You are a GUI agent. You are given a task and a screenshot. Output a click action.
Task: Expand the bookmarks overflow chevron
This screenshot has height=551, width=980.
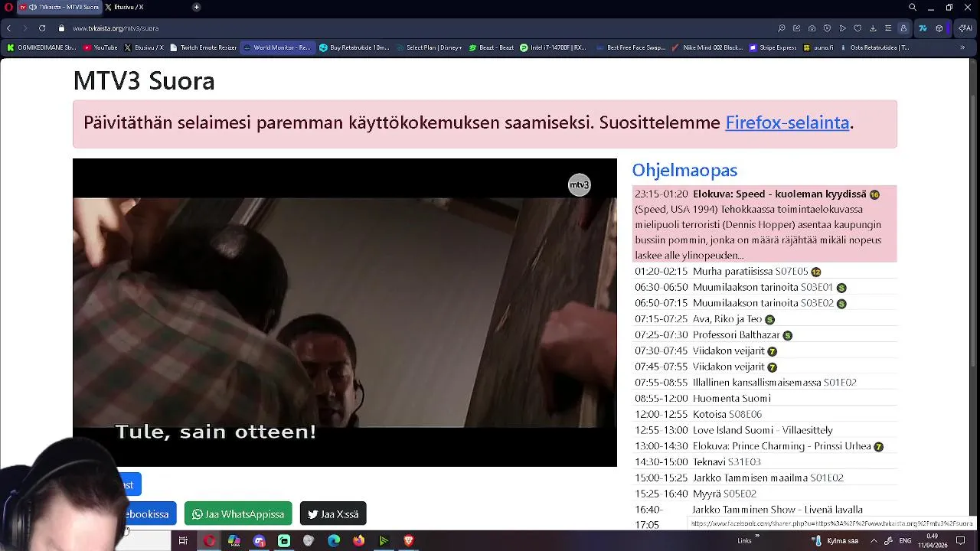(x=962, y=47)
